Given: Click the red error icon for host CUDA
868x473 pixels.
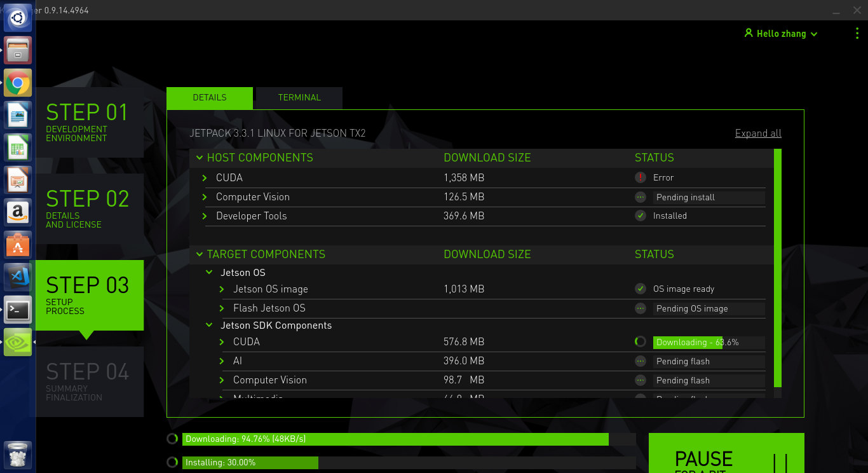Looking at the screenshot, I should [x=641, y=177].
